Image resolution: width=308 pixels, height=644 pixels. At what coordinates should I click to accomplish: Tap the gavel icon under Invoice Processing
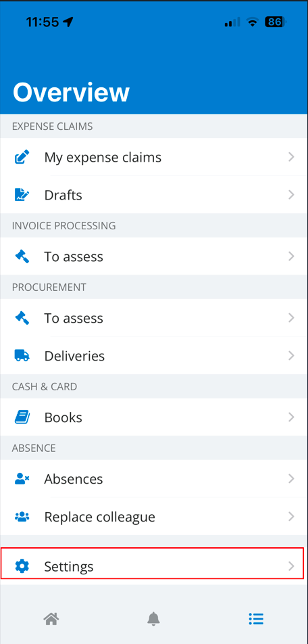point(22,256)
